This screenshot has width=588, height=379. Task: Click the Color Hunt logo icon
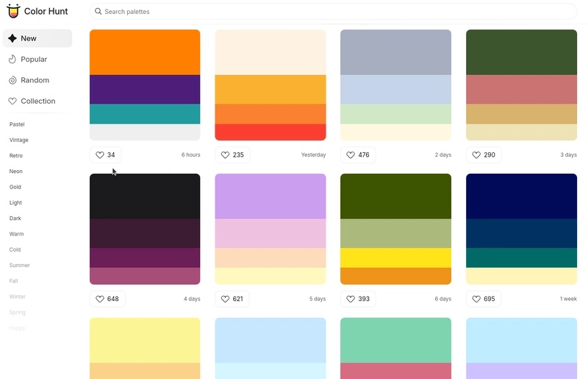(13, 11)
